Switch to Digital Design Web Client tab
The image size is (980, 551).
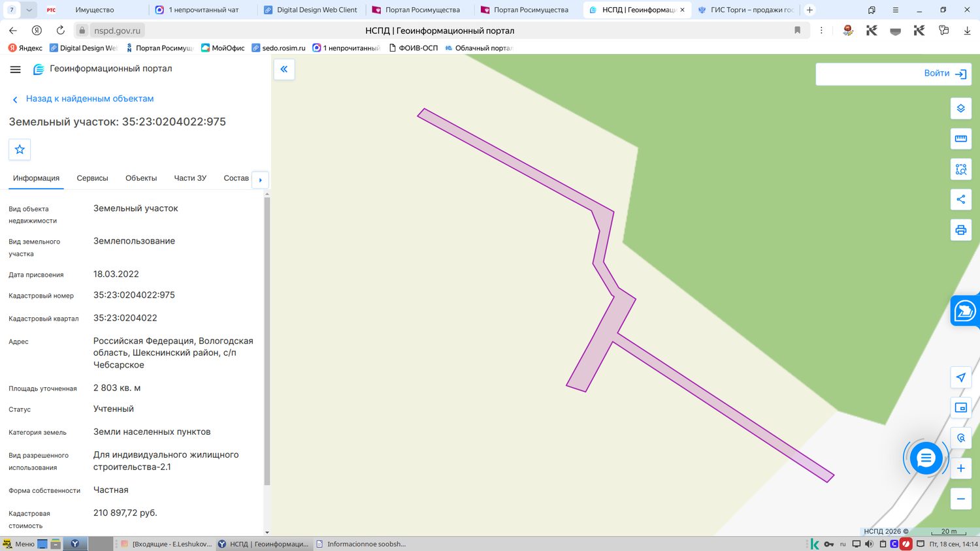click(x=310, y=10)
